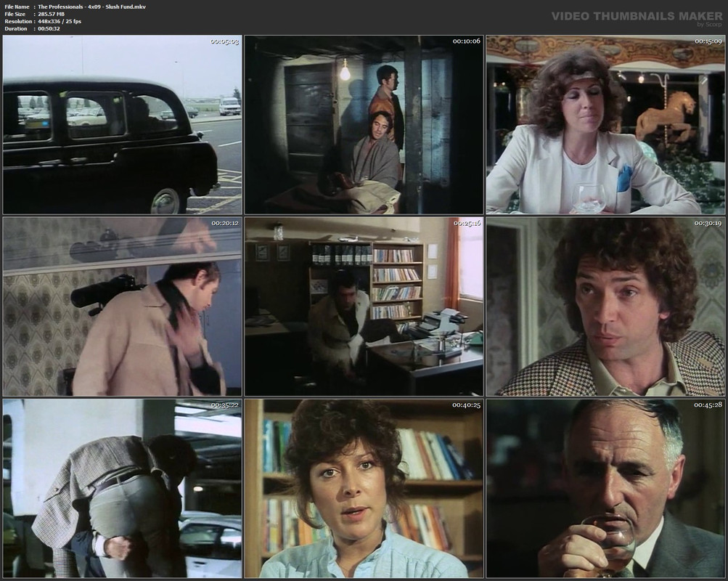Click the timestamp '00:10:06'

click(467, 41)
